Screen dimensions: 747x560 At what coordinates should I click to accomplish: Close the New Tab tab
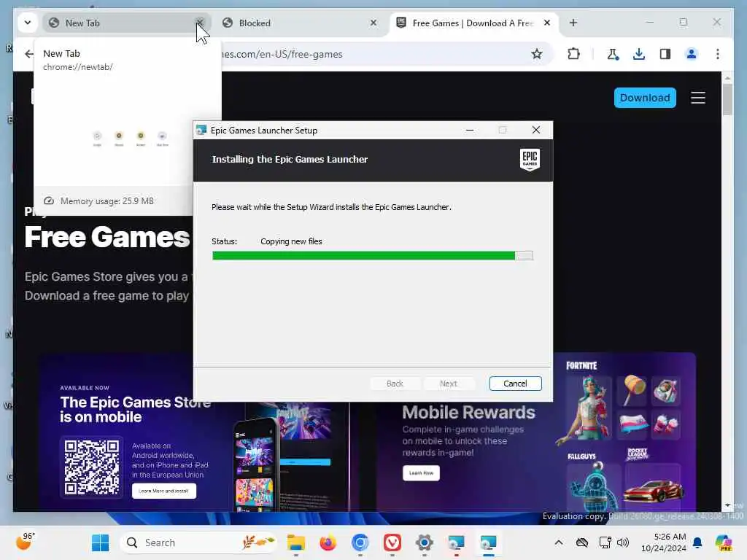coord(200,23)
